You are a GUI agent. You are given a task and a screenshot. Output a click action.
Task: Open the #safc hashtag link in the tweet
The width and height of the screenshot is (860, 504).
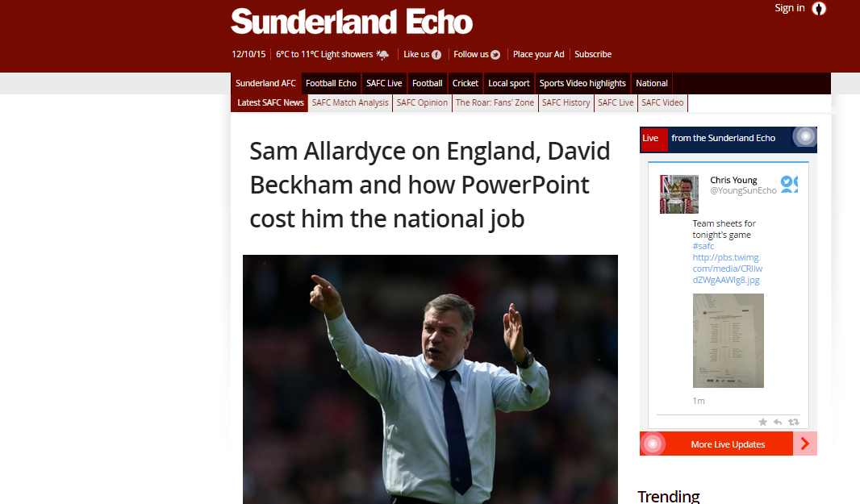click(703, 246)
